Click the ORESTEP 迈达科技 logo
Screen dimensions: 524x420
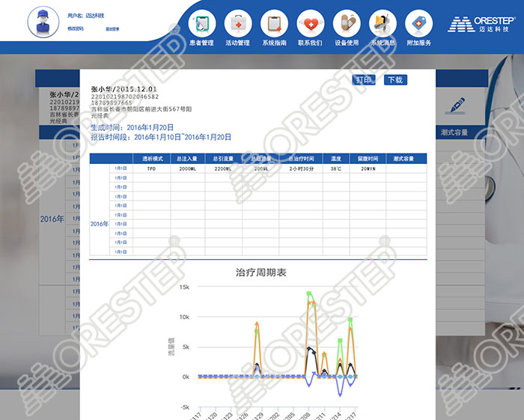point(483,23)
